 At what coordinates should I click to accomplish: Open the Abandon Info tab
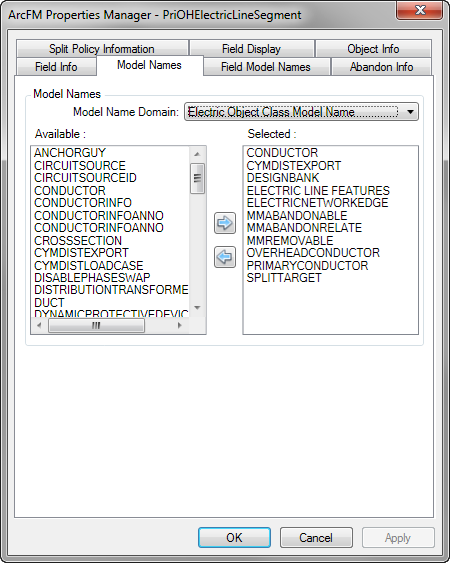click(381, 67)
